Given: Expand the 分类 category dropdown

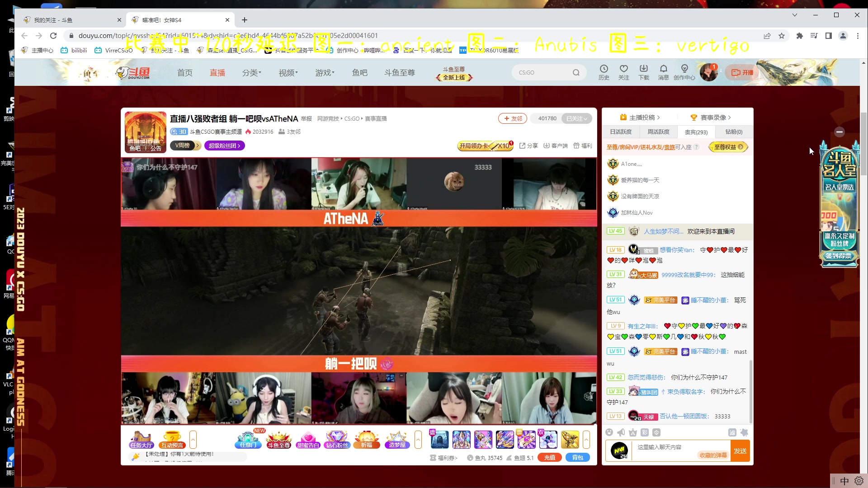Looking at the screenshot, I should pyautogui.click(x=252, y=72).
